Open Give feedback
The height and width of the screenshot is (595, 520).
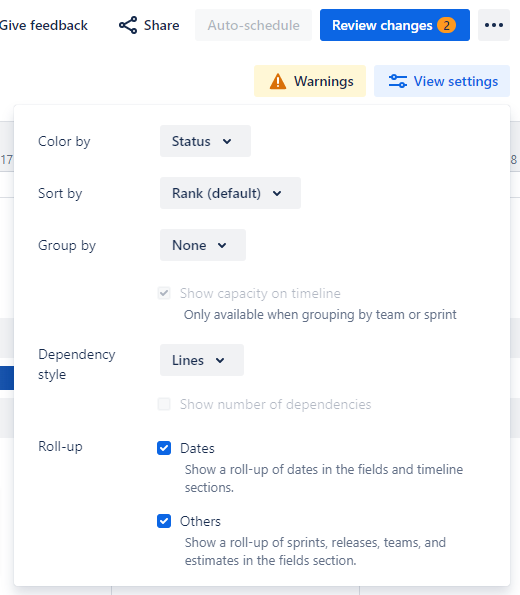(x=44, y=25)
